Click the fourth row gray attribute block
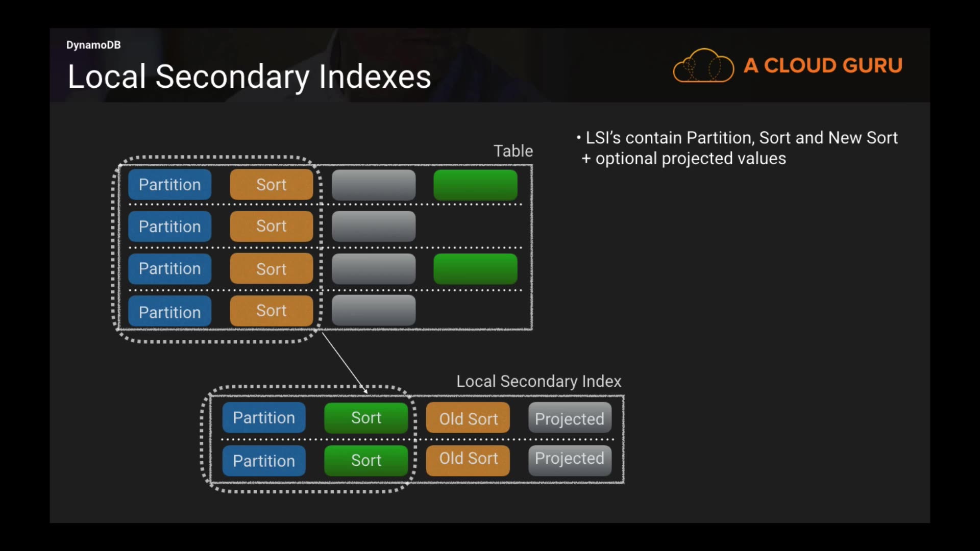980x551 pixels. tap(373, 311)
